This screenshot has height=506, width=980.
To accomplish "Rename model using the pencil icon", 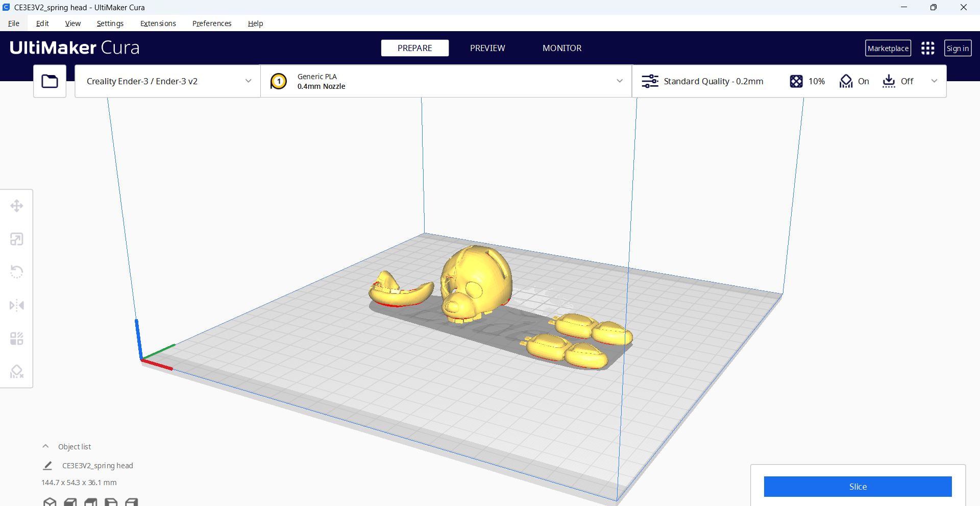I will [x=47, y=466].
